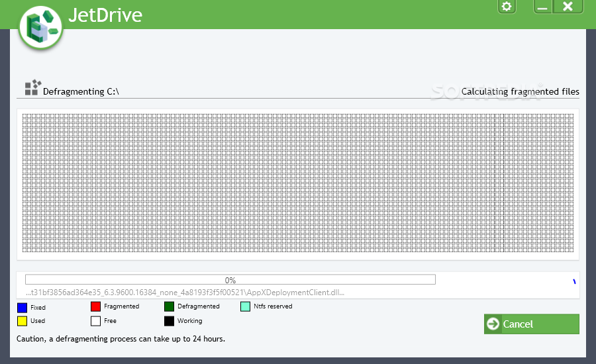Screen dimensions: 596x364
Task: Click the 0% progress bar
Action: pos(230,280)
